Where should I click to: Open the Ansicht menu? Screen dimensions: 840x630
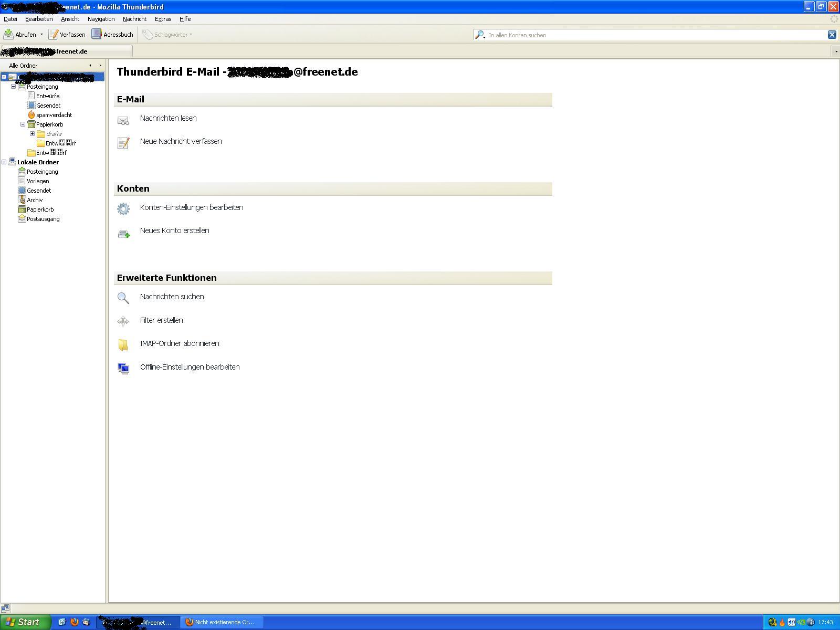pyautogui.click(x=70, y=19)
